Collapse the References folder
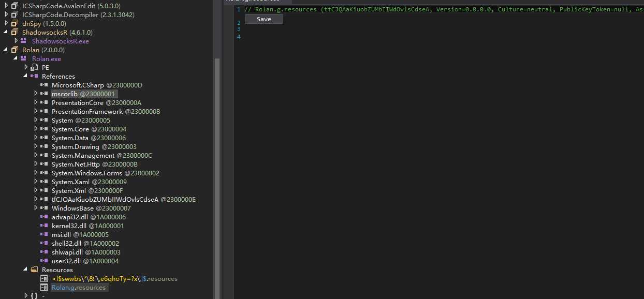The width and height of the screenshot is (644, 299). click(x=26, y=76)
